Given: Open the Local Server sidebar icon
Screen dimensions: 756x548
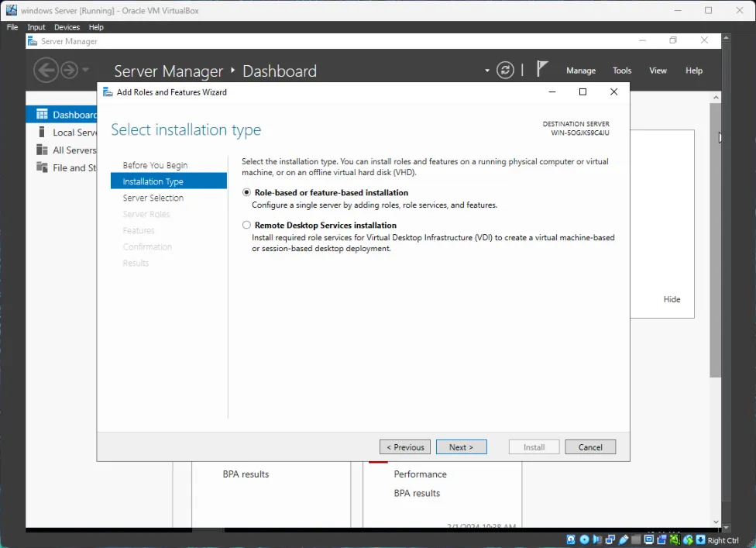Looking at the screenshot, I should [42, 133].
